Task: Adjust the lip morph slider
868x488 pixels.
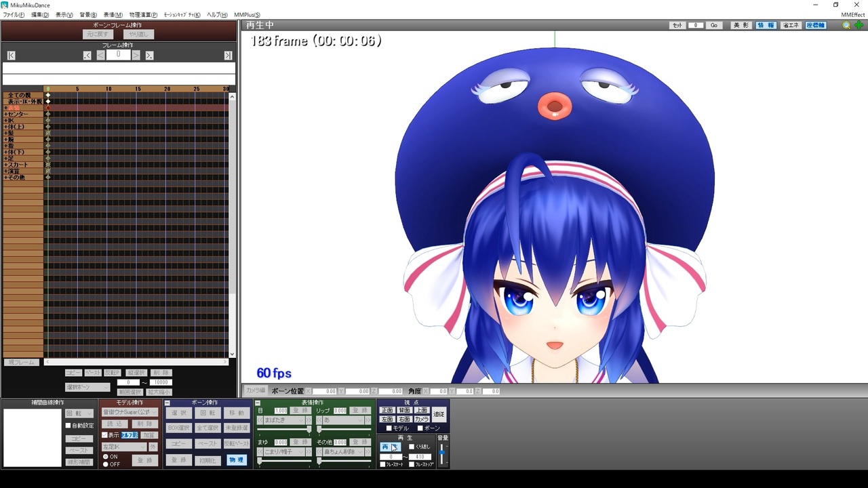Action: pyautogui.click(x=344, y=429)
